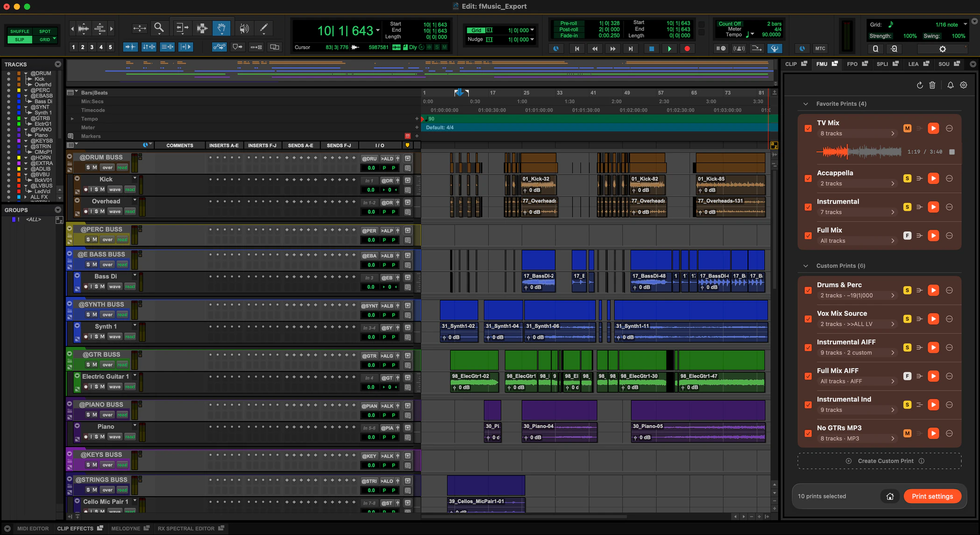The height and width of the screenshot is (535, 980).
Task: Open the RX SPECTRAL EDITOR tab
Action: [x=191, y=528]
